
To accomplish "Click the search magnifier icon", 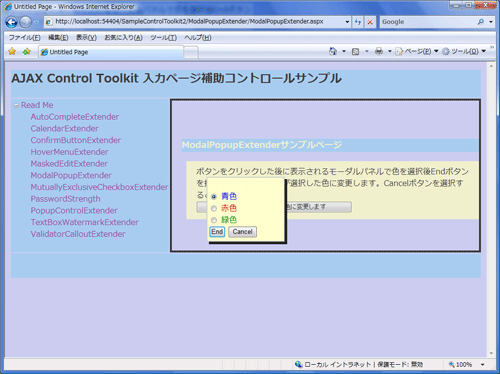I will click(x=480, y=22).
